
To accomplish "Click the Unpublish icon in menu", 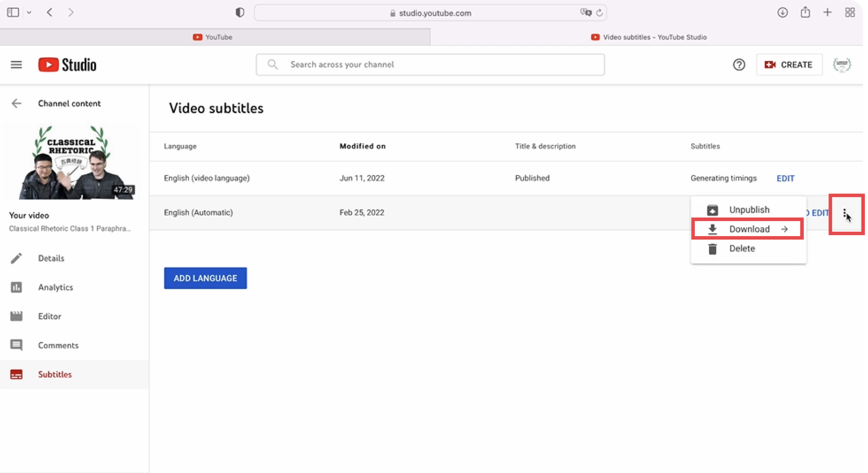I will 712,210.
